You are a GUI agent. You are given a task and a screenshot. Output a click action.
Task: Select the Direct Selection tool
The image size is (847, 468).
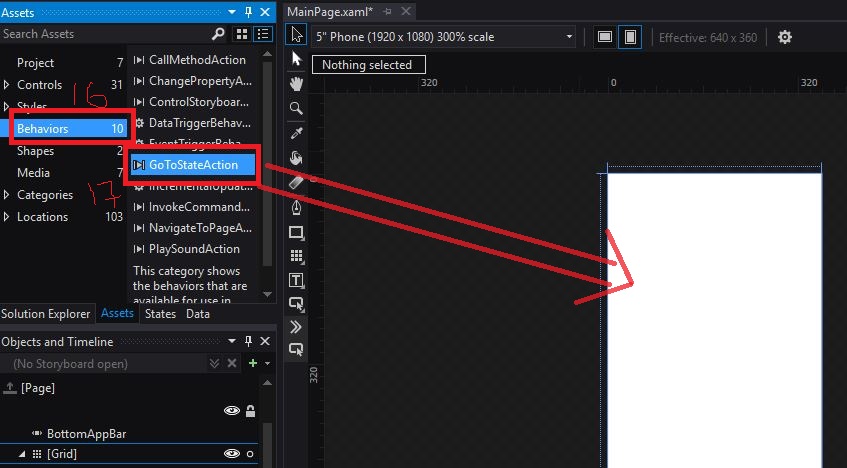pyautogui.click(x=297, y=58)
